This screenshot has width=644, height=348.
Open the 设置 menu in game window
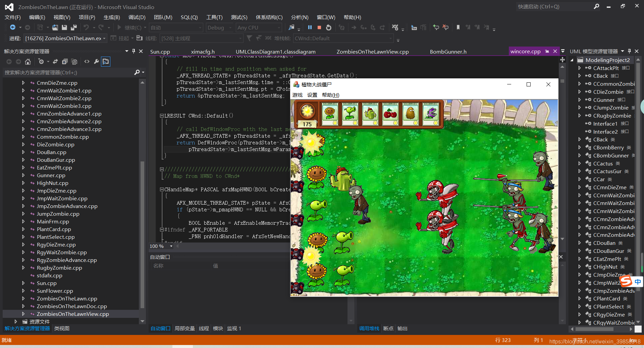[312, 95]
